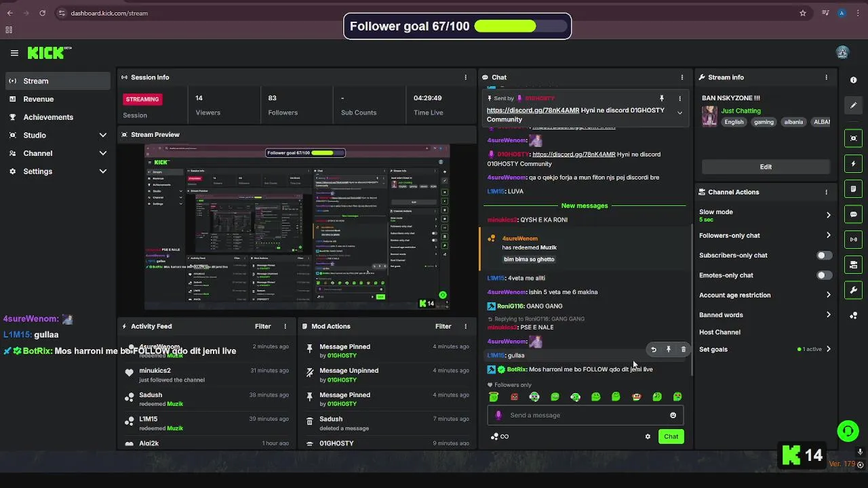Click Host Channel action

pyautogui.click(x=719, y=332)
